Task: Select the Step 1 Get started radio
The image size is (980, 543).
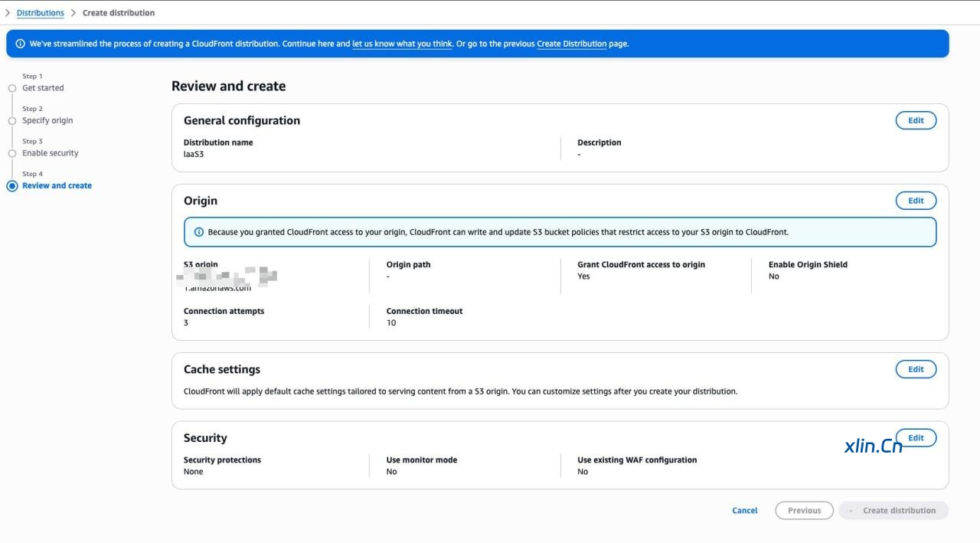Action: tap(12, 88)
